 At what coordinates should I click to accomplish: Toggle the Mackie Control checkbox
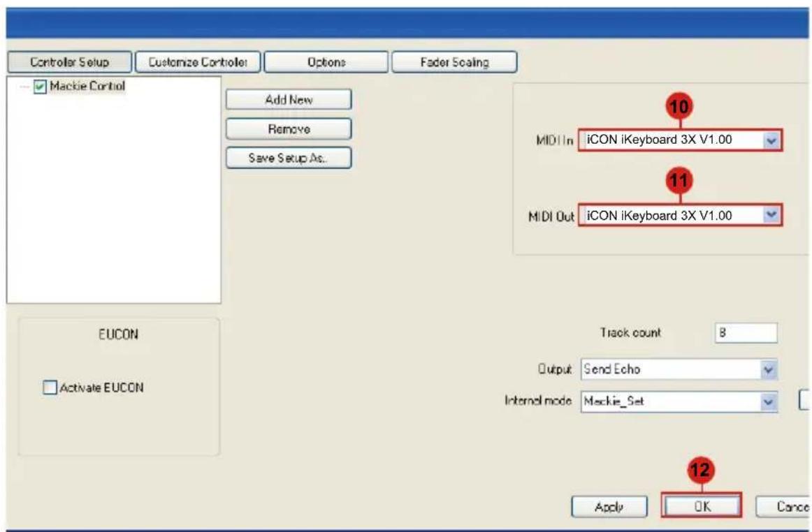click(x=40, y=87)
